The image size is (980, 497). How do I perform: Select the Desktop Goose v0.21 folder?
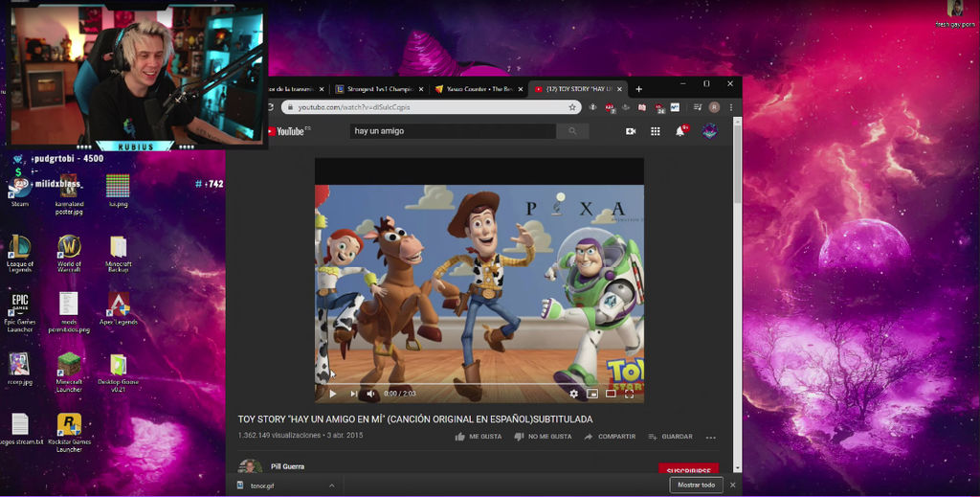pos(118,372)
